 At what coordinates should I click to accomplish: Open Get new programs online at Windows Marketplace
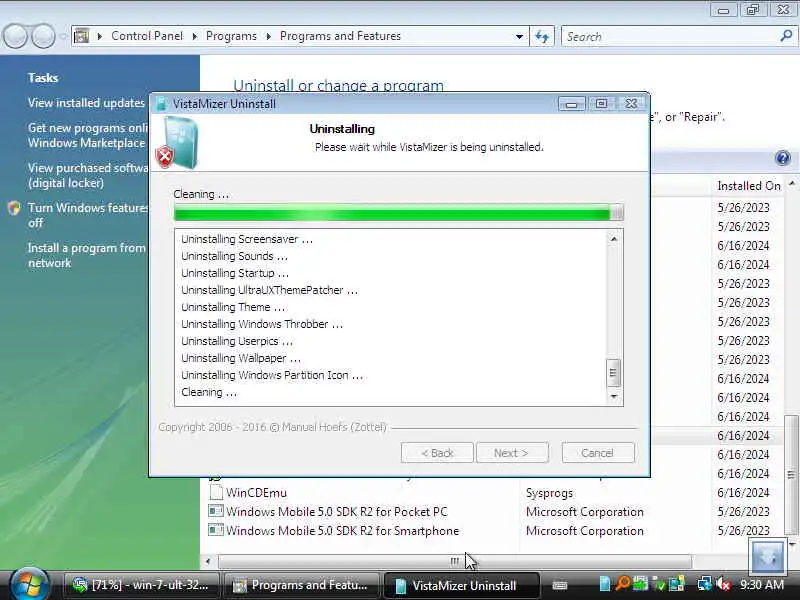click(x=87, y=135)
